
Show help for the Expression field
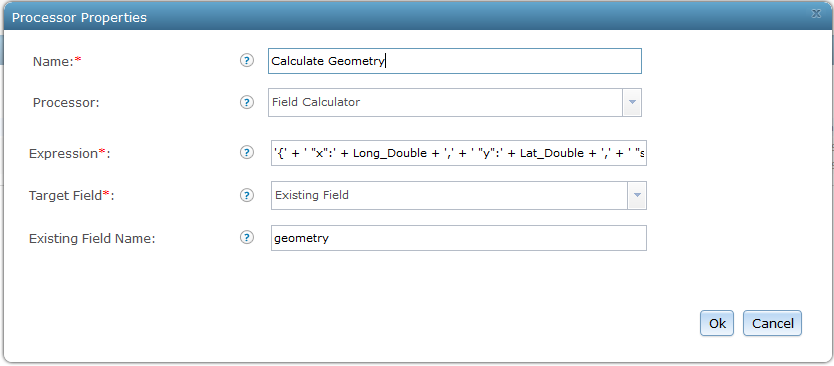pos(246,153)
